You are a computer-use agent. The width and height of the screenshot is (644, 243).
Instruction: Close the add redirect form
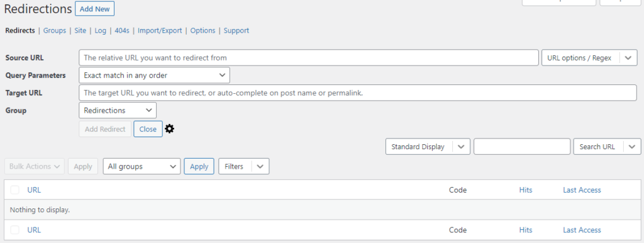coord(148,129)
